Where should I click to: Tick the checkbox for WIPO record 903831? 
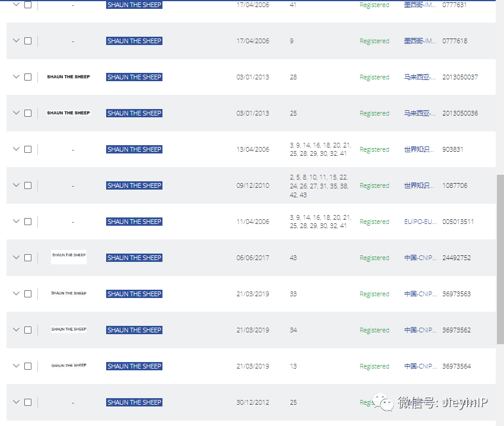coord(28,149)
